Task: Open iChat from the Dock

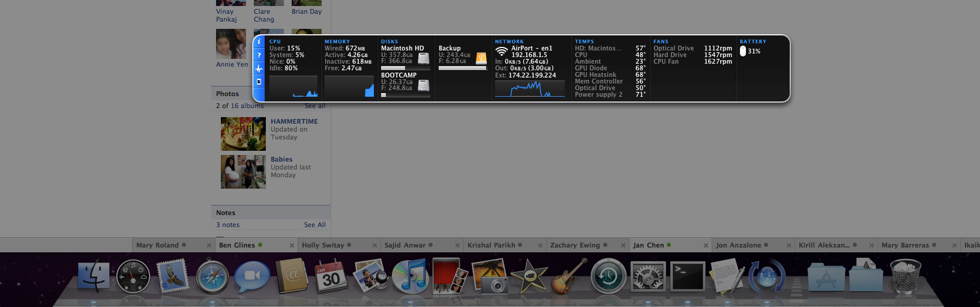Action: (x=252, y=277)
